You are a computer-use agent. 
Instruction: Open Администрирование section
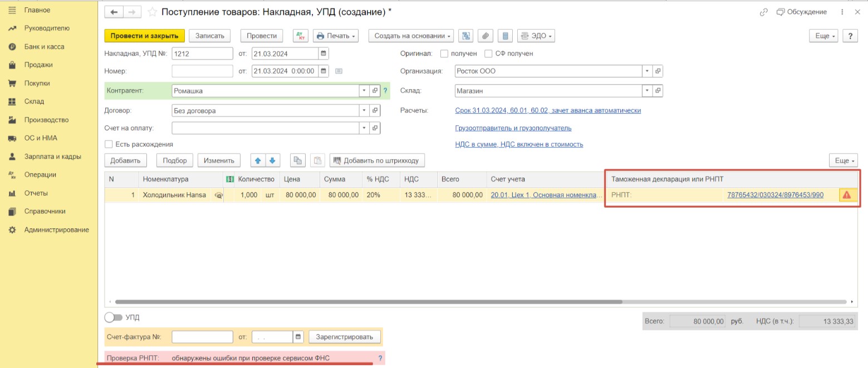(56, 229)
